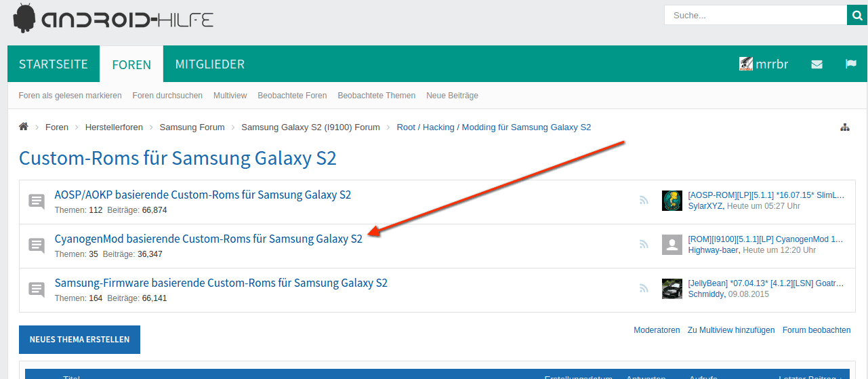The image size is (868, 379).
Task: Click the Custom-Roms für Samsung Galaxy S2 heading
Action: pyautogui.click(x=178, y=158)
